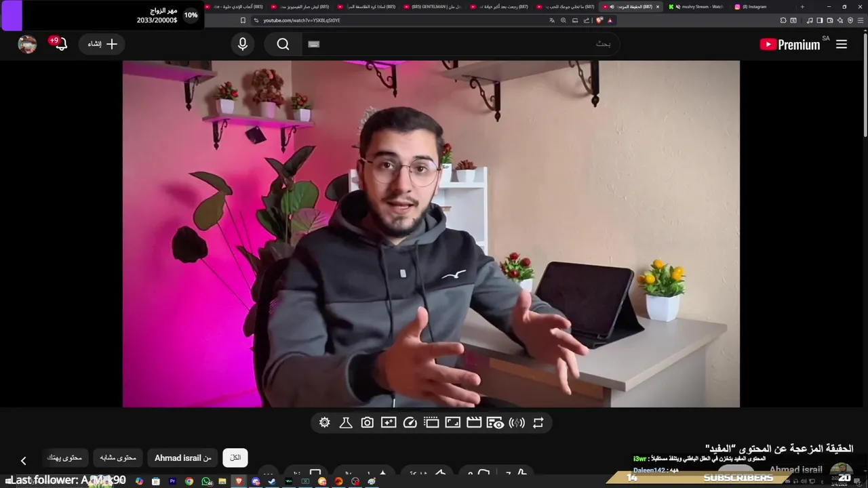Open Adobe Premiere Pro from the taskbar
This screenshot has height=488, width=868.
(x=172, y=481)
